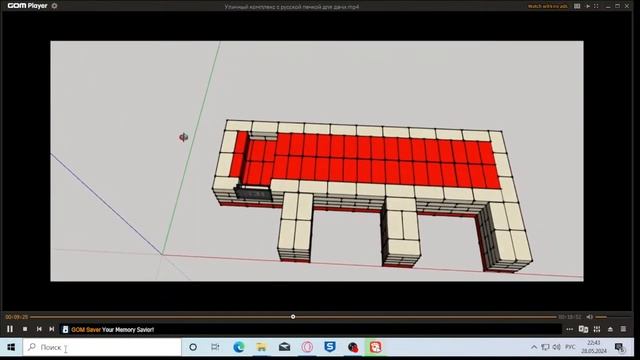The height and width of the screenshot is (360, 640).
Task: Click the total duration display
Action: click(569, 317)
